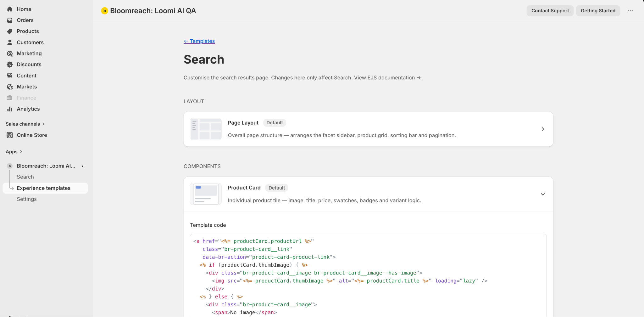Click the Contact Support button

click(x=550, y=11)
